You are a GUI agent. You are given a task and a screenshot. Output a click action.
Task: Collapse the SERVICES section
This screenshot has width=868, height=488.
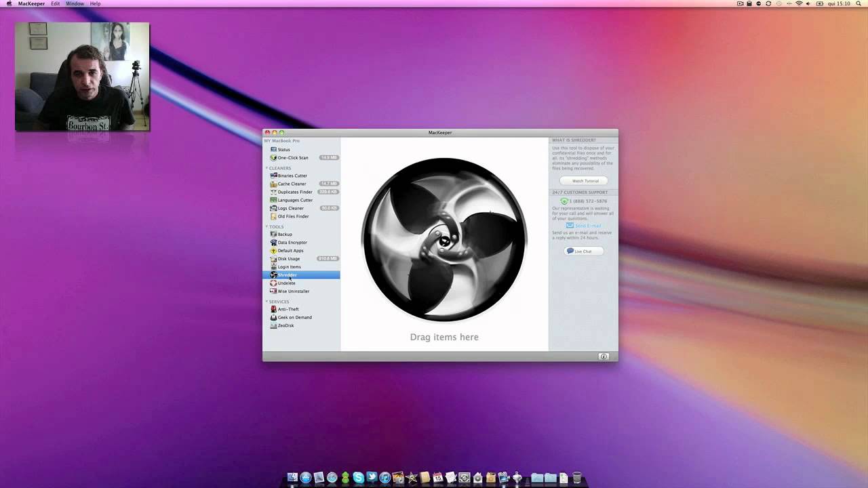click(x=267, y=302)
